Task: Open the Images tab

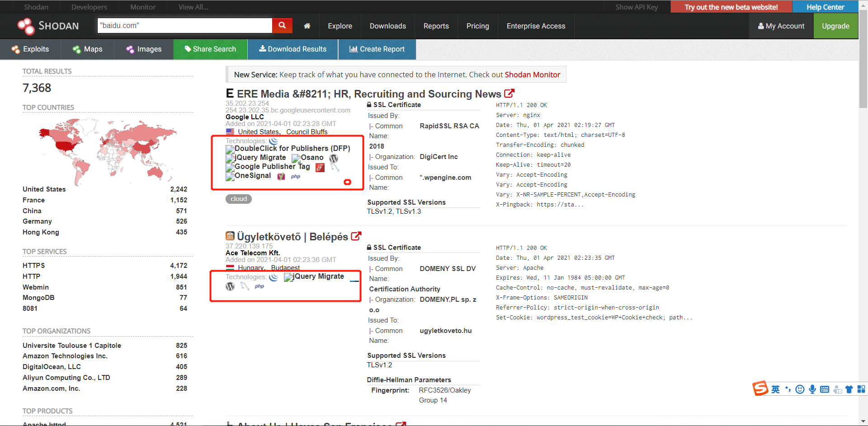Action: [x=144, y=49]
